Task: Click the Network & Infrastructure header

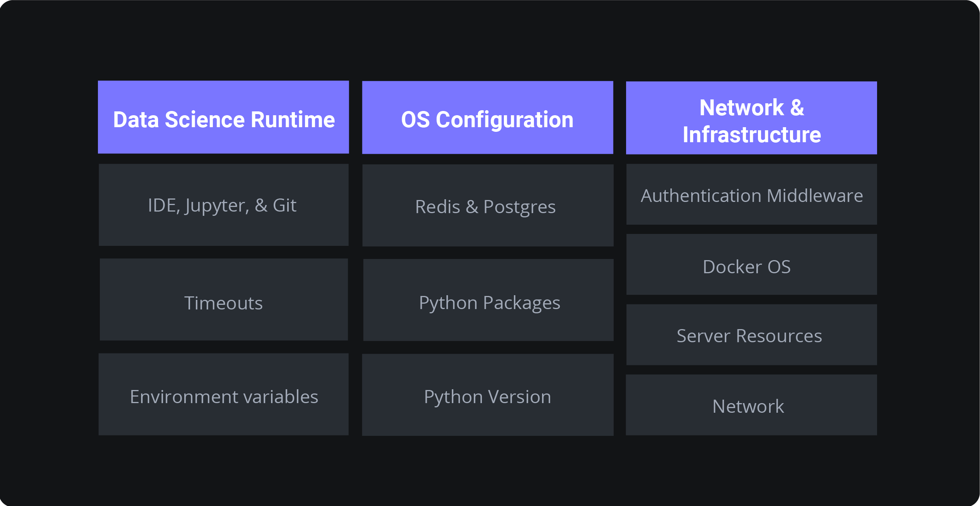Action: [751, 118]
